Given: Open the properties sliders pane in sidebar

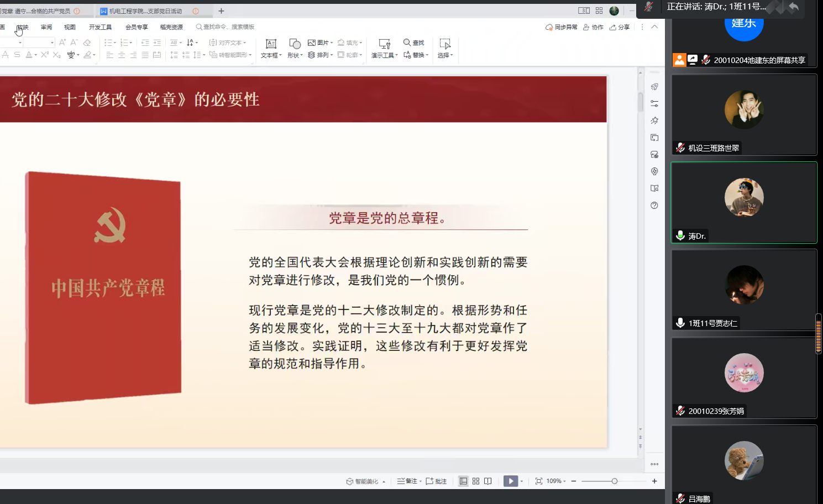Looking at the screenshot, I should pos(654,103).
